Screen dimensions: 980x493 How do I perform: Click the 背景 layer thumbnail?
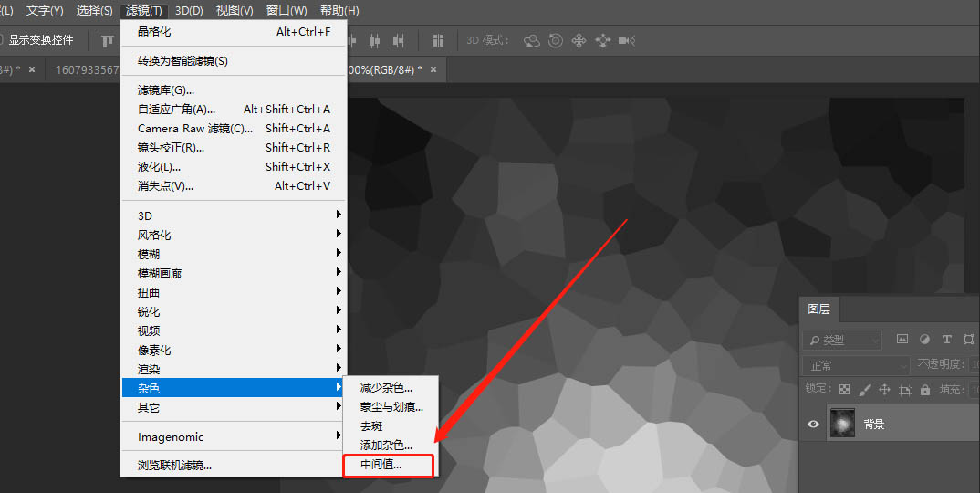[842, 424]
